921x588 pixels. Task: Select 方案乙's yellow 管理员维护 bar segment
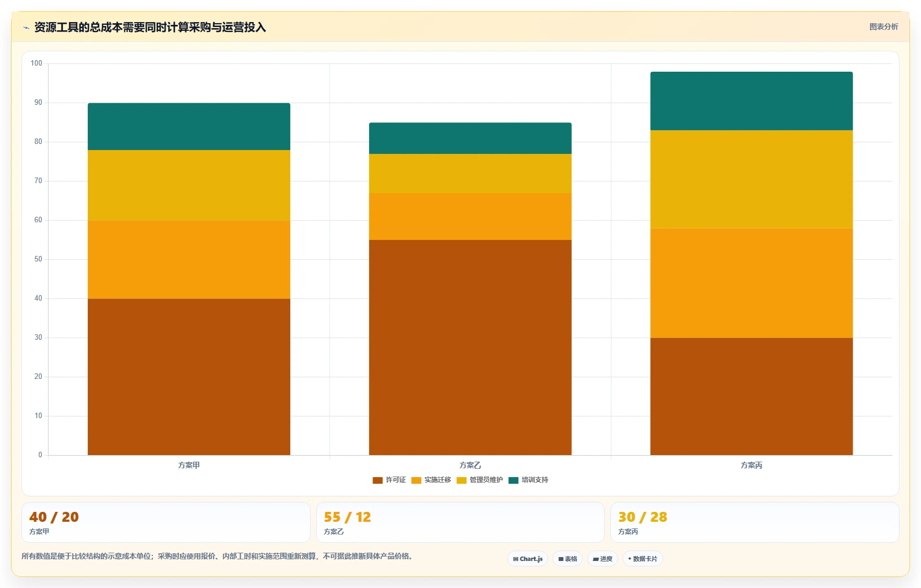coord(470,173)
